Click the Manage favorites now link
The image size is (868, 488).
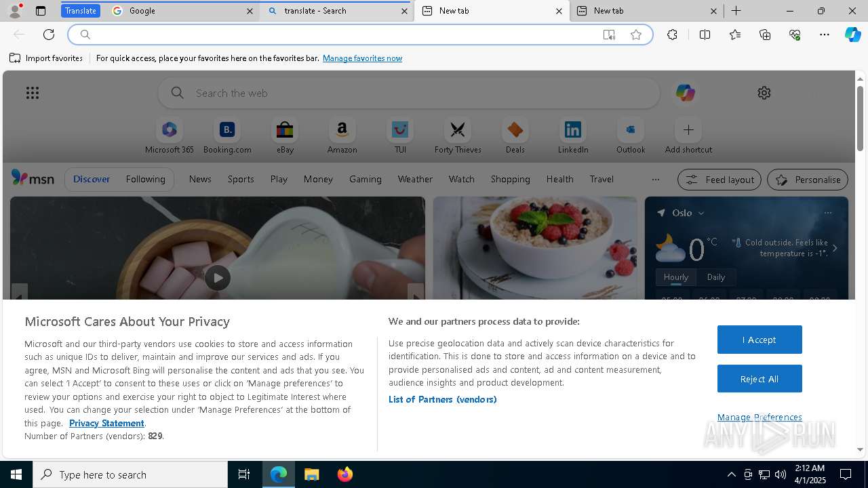[362, 58]
